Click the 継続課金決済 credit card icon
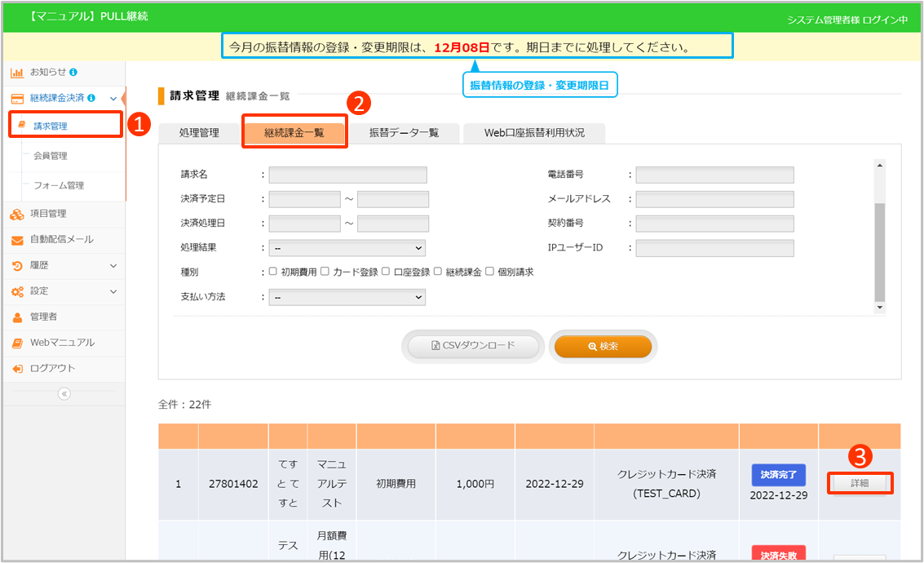Viewport: 924px width, 563px height. tap(16, 98)
